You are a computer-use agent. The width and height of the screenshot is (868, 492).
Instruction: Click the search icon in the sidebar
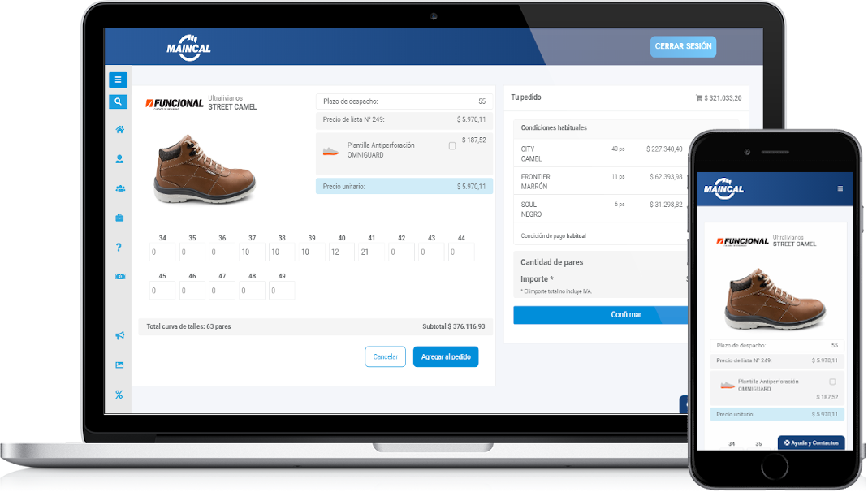pyautogui.click(x=118, y=101)
